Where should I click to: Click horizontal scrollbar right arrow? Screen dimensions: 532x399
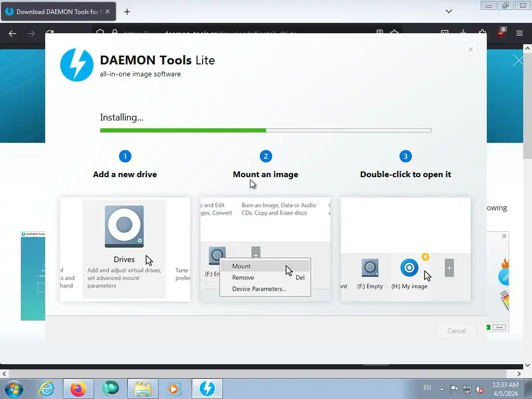519,374
